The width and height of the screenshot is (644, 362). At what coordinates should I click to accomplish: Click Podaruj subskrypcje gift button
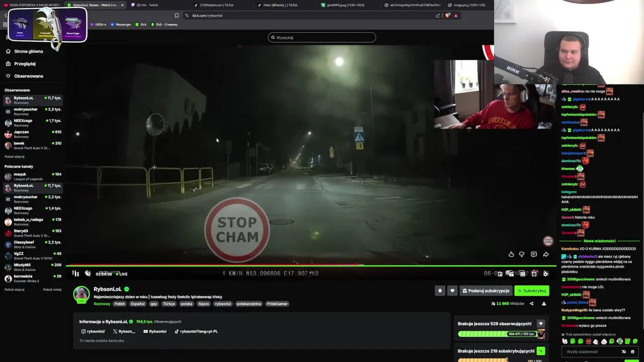click(486, 291)
